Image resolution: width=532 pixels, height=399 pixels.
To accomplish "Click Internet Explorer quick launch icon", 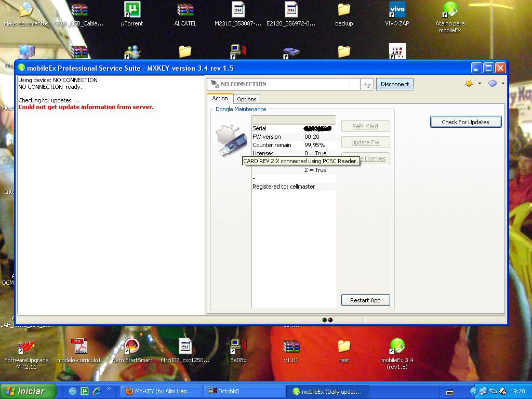I will pyautogui.click(x=97, y=391).
